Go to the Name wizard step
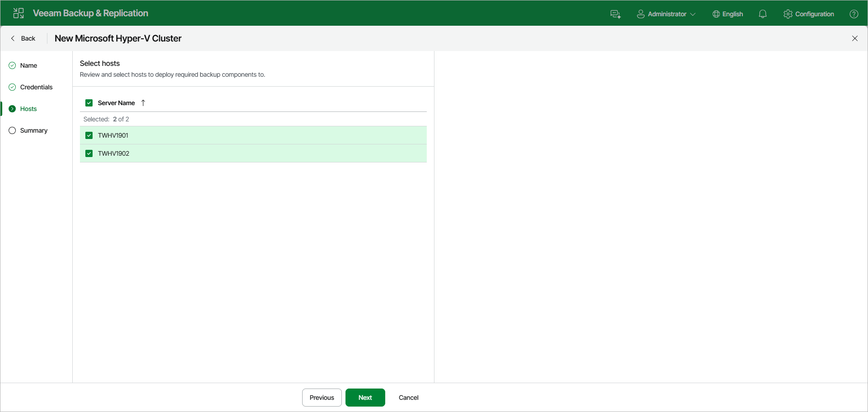868x412 pixels. point(28,65)
